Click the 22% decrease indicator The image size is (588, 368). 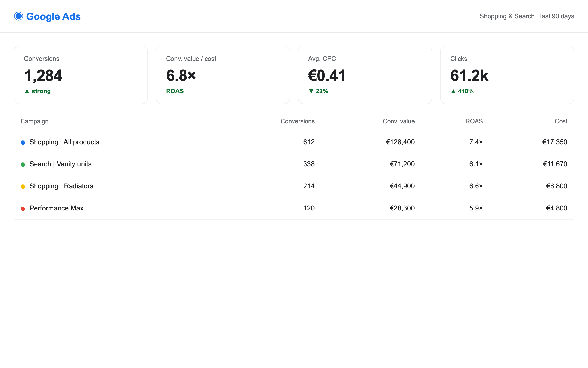coord(318,91)
